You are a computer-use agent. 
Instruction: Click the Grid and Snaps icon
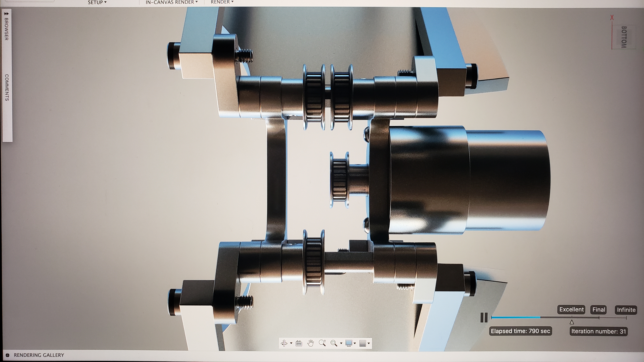click(363, 343)
